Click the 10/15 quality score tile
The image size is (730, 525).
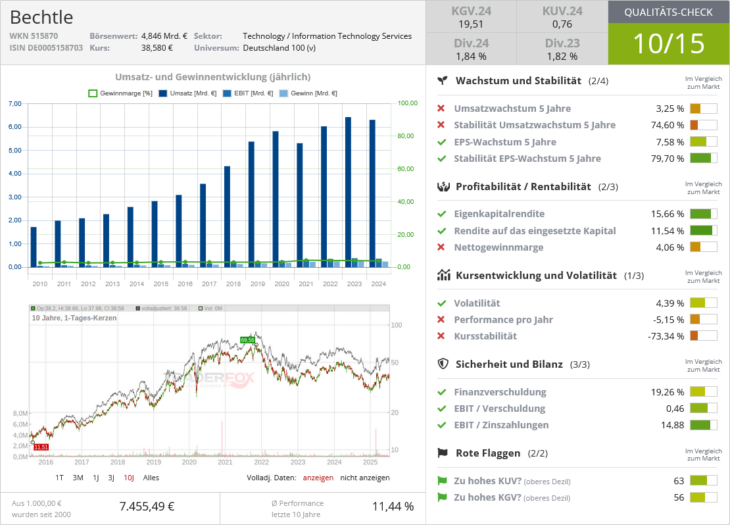(669, 44)
